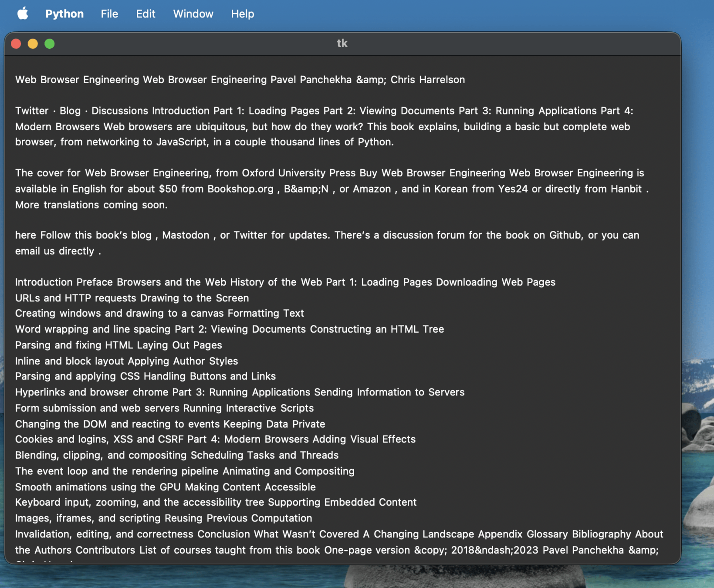The height and width of the screenshot is (588, 714).
Task: Click 'URLs and HTTP requests' text
Action: [76, 298]
